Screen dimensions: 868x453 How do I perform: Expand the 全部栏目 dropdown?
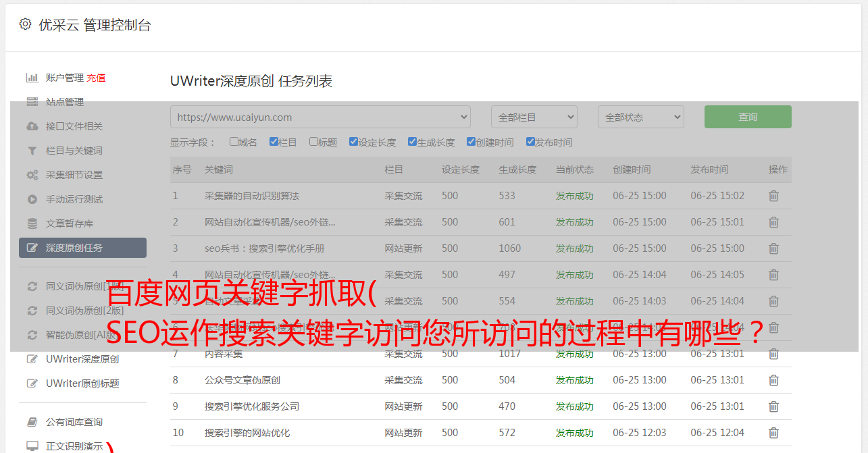(x=534, y=117)
